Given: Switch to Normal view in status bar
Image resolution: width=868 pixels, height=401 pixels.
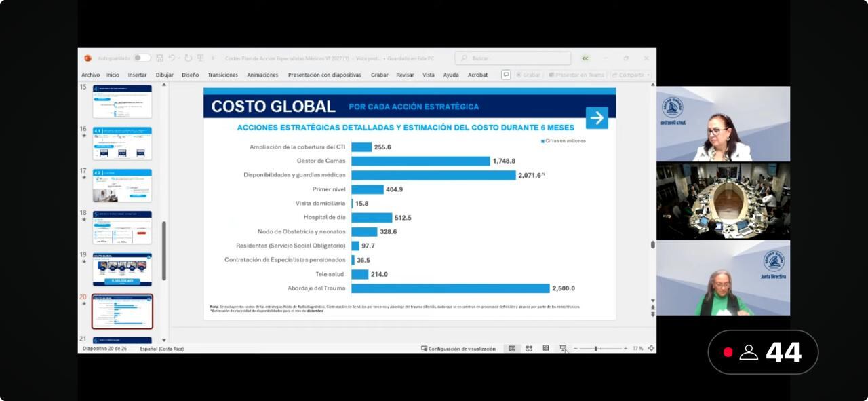Looking at the screenshot, I should [512, 349].
